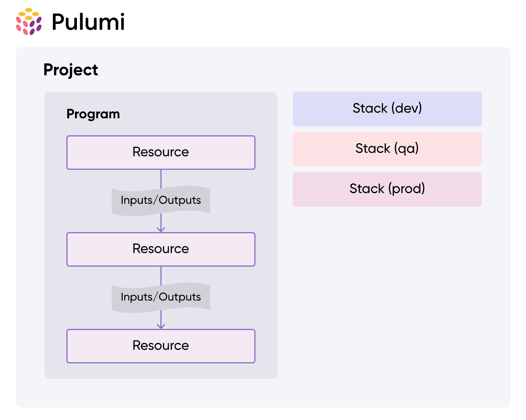Image resolution: width=526 pixels, height=420 pixels.
Task: Click the Program label
Action: point(93,114)
